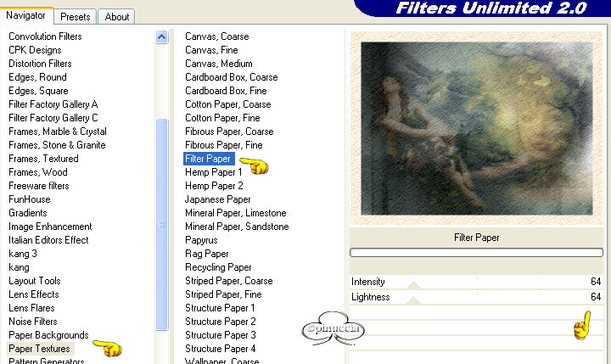This screenshot has height=364, width=611.
Task: Choose Canvas, Coarse filter
Action: pos(216,36)
